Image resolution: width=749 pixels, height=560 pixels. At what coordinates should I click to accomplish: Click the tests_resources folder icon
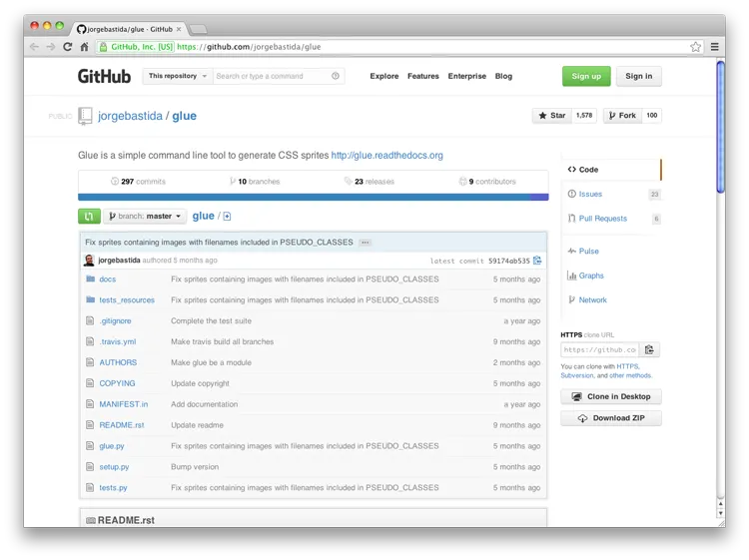click(90, 299)
